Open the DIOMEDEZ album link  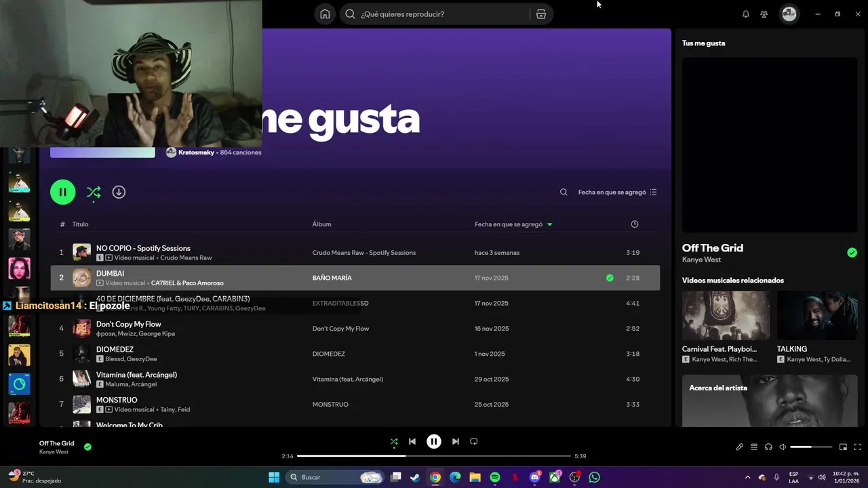click(328, 354)
